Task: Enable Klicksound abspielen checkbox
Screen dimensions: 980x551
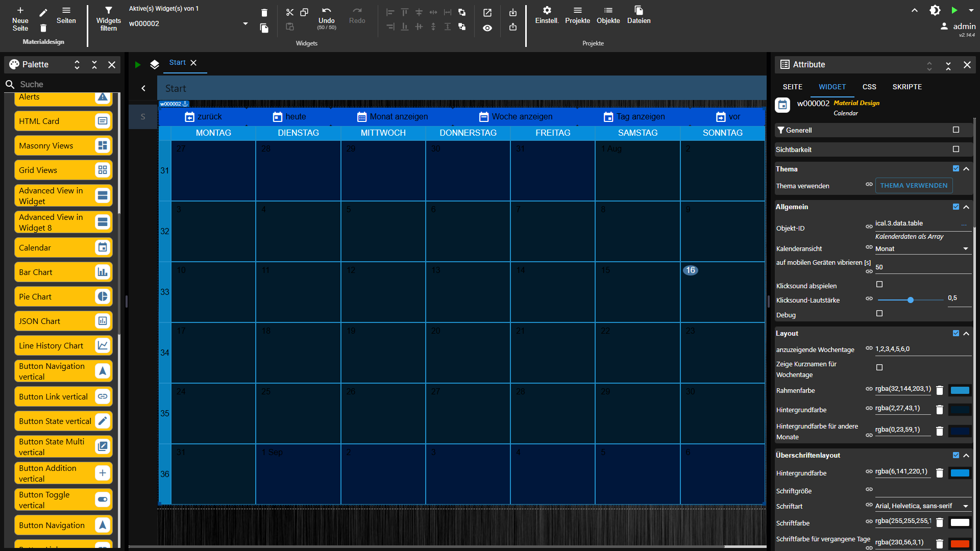Action: click(x=879, y=285)
